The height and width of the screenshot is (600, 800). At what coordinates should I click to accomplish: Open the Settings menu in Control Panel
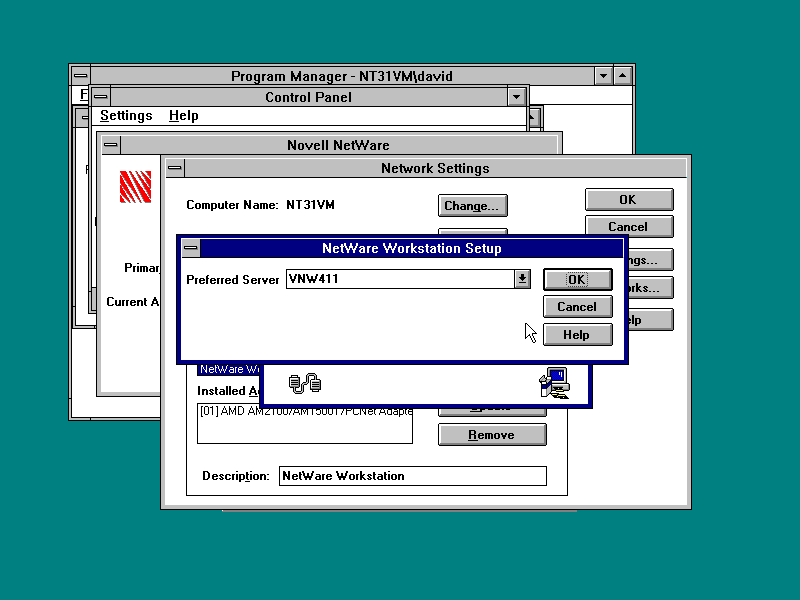126,116
